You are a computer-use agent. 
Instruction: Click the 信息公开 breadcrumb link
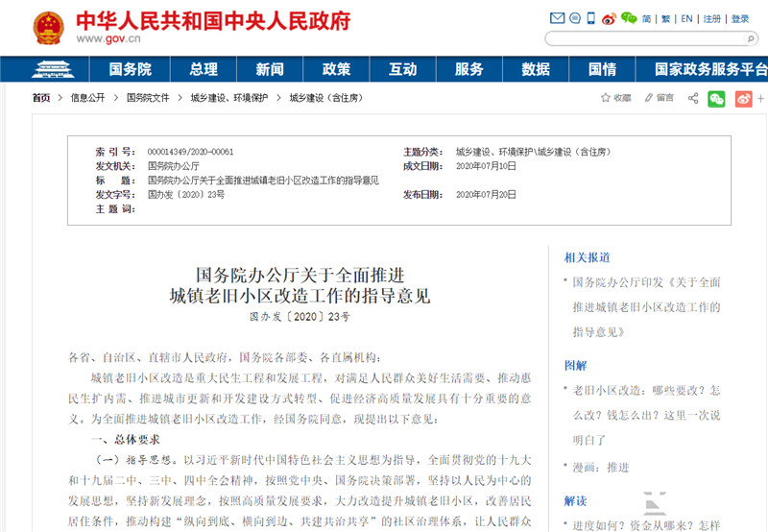pos(88,98)
